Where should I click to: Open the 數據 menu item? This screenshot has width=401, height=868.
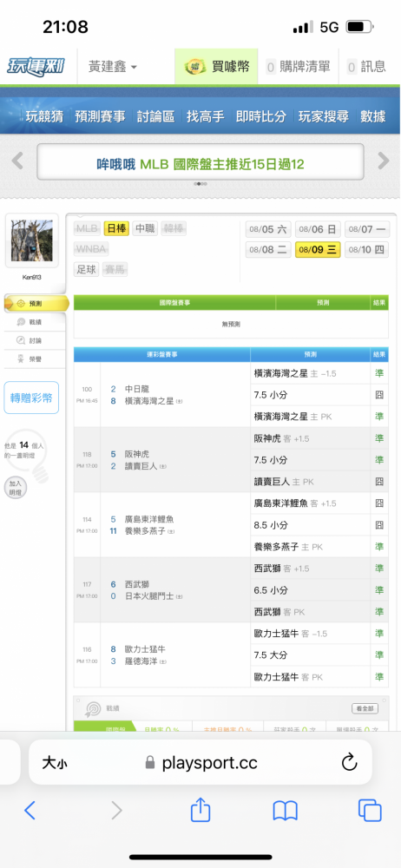[372, 116]
